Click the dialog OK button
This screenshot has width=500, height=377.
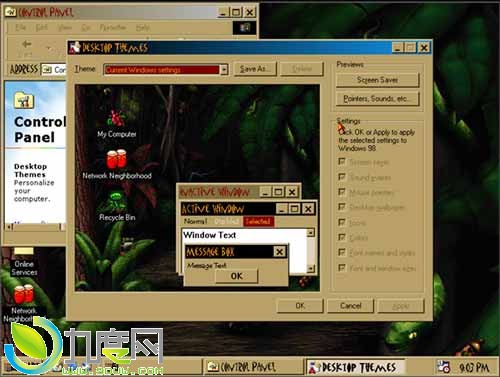coord(300,306)
